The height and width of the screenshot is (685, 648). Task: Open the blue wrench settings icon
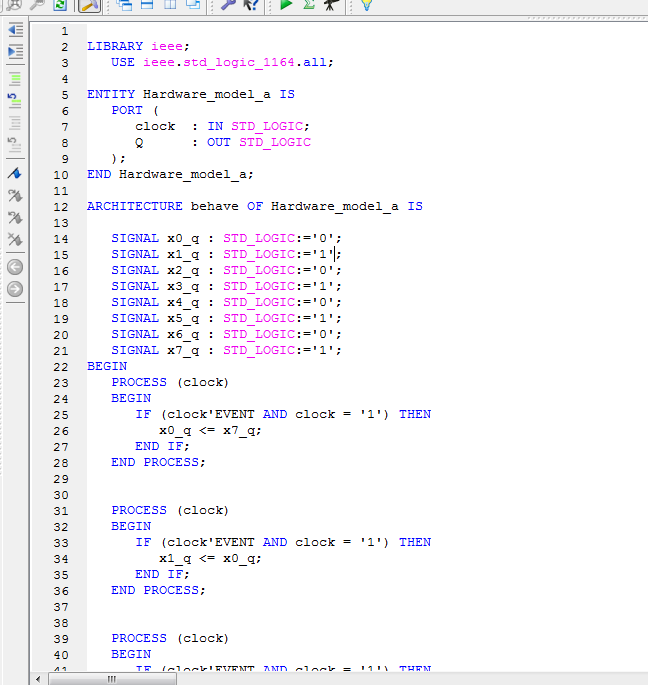pos(227,6)
